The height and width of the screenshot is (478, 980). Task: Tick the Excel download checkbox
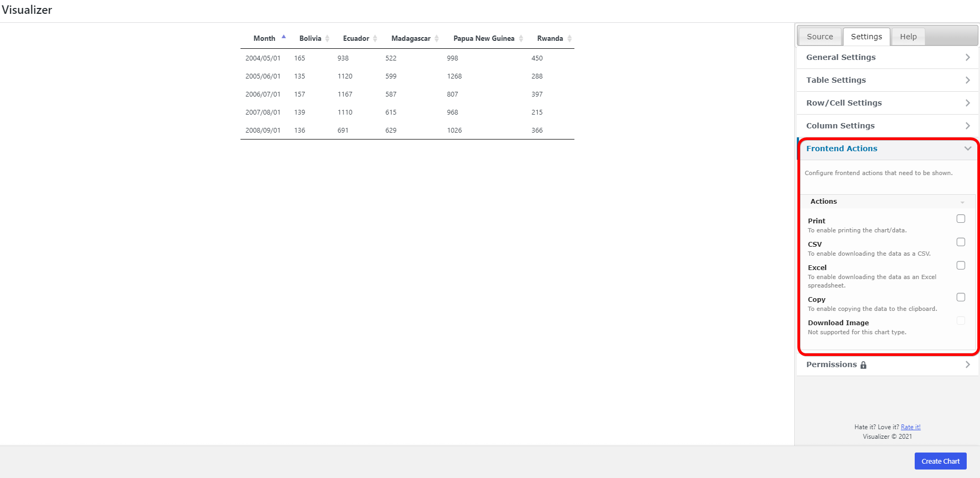[x=960, y=266]
